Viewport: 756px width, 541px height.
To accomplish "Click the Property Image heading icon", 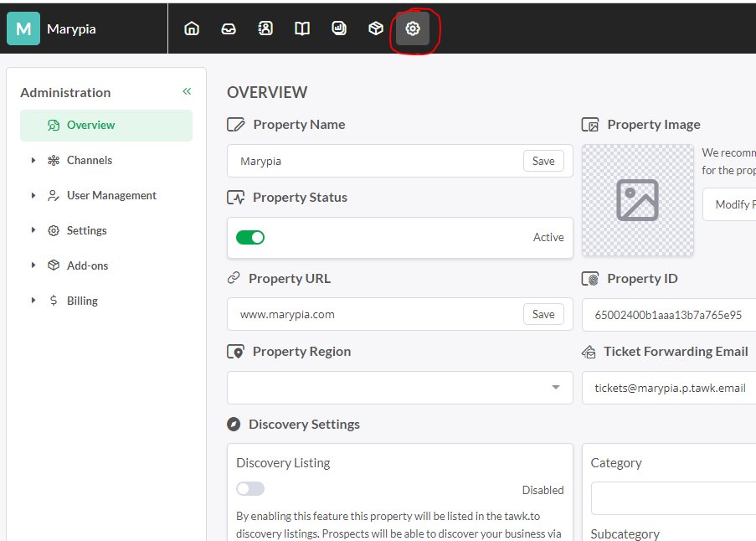I will tap(590, 125).
